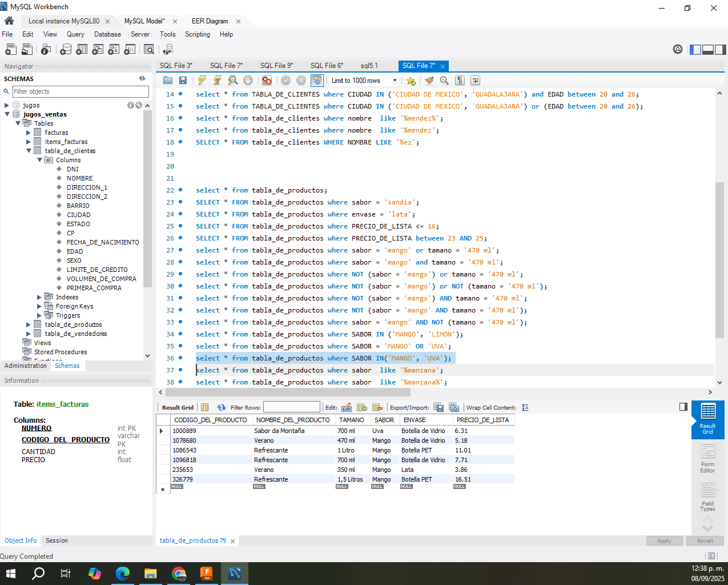This screenshot has width=728, height=585.
Task: Toggle continue-on-error execution option
Action: click(267, 81)
